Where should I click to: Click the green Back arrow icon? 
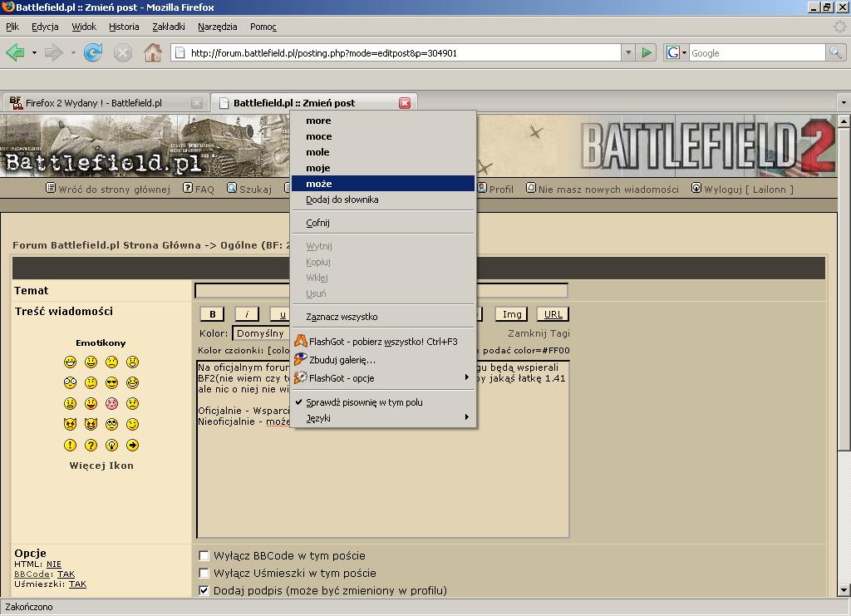[15, 53]
